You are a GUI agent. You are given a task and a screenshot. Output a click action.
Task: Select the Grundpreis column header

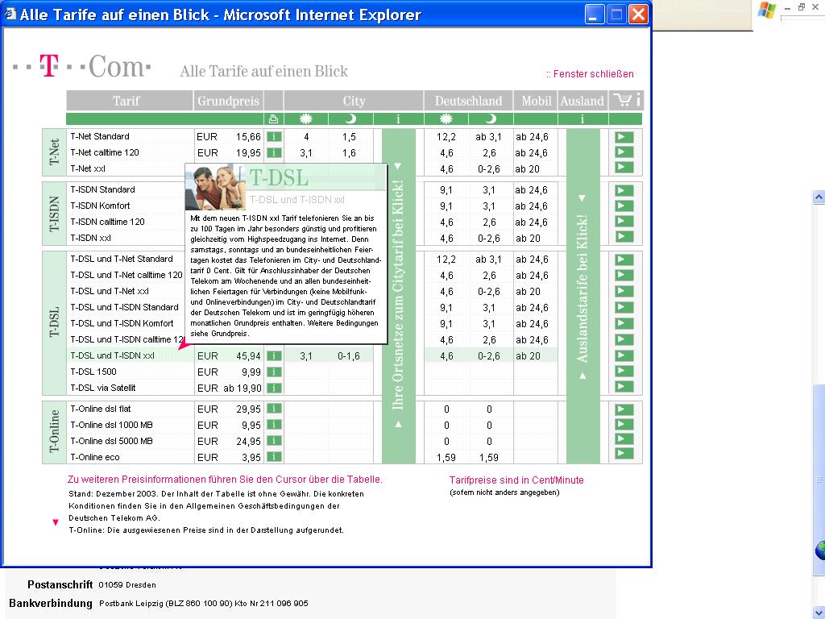[x=228, y=100]
